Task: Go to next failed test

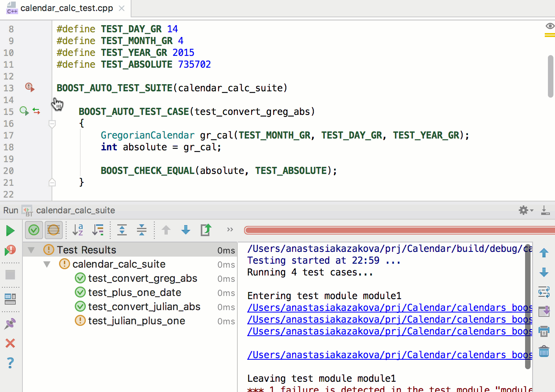Action: [186, 230]
